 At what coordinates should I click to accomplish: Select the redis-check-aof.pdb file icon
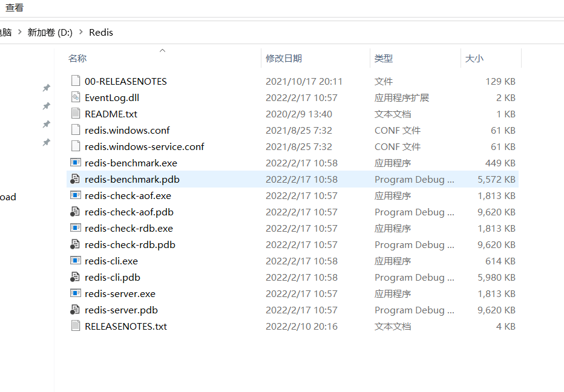75,212
